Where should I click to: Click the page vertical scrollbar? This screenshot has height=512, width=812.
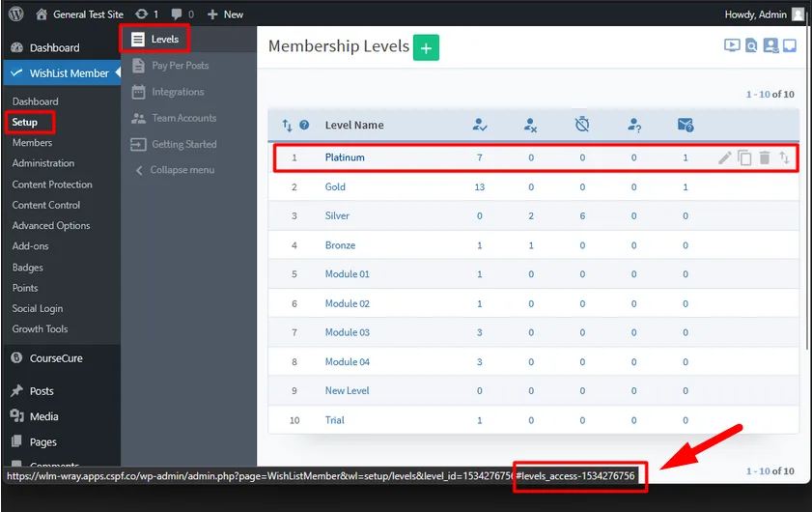808,182
